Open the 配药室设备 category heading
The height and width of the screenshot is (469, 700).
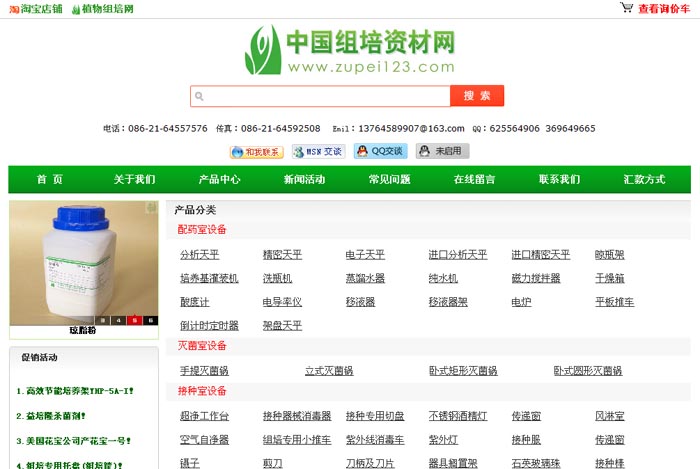tap(202, 230)
